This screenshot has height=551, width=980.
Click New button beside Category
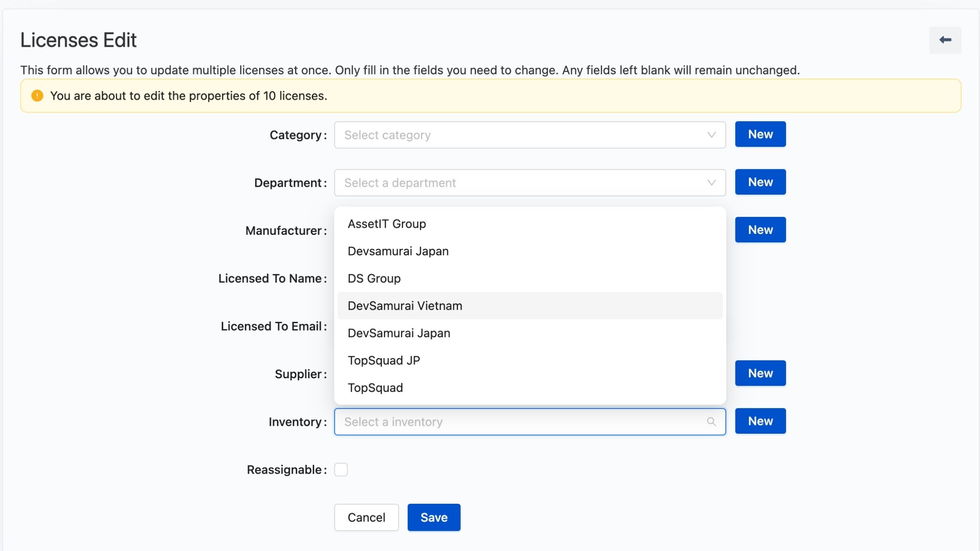[760, 134]
